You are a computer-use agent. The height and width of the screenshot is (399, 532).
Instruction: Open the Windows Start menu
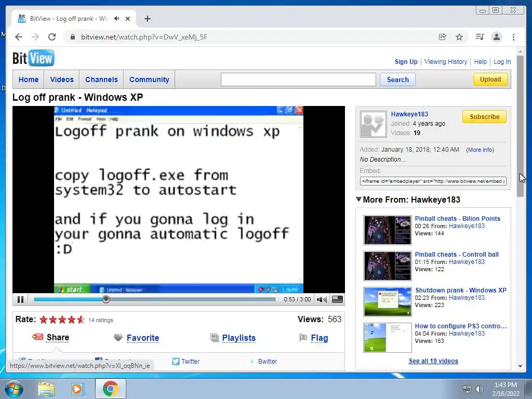tap(14, 389)
